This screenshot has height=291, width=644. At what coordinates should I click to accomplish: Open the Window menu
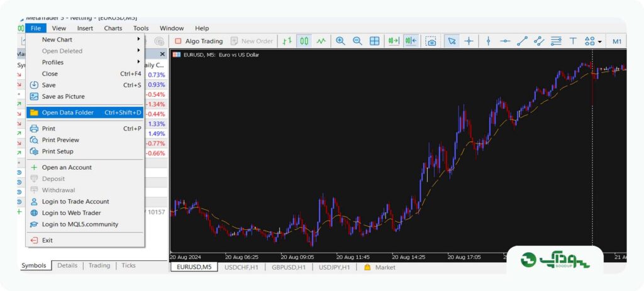(x=172, y=28)
